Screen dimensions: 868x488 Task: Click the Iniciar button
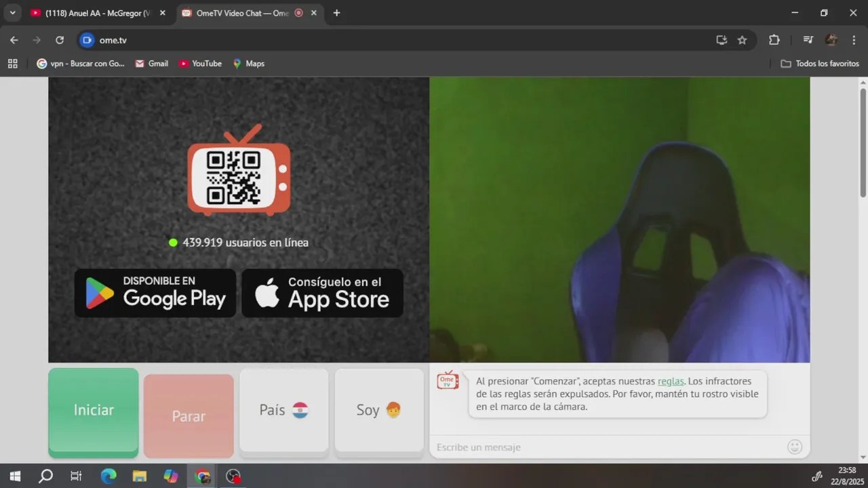coord(94,411)
